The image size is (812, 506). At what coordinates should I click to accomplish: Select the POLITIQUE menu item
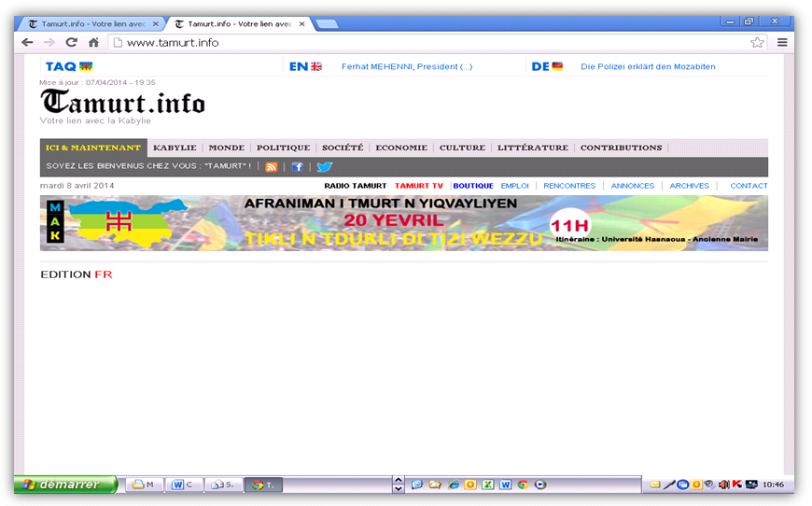(283, 148)
